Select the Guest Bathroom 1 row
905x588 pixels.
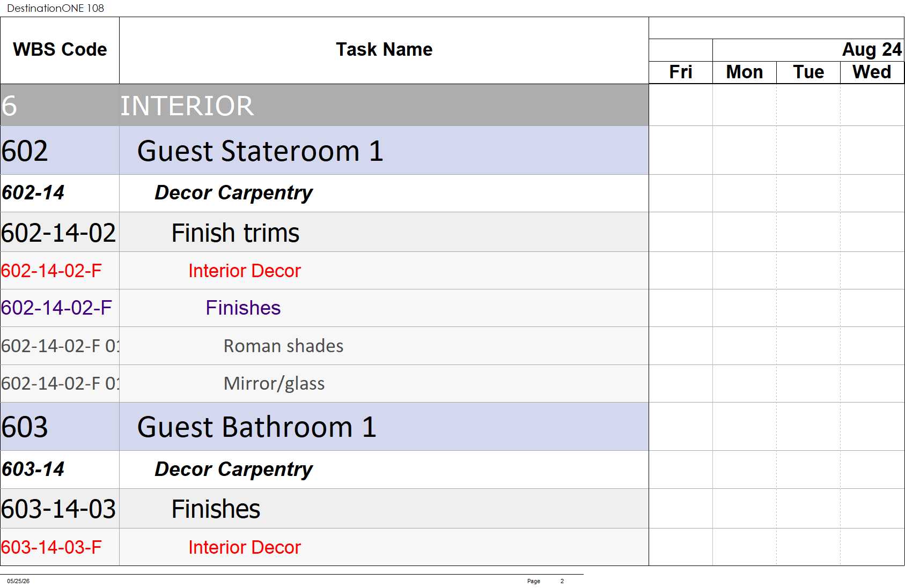tap(324, 427)
